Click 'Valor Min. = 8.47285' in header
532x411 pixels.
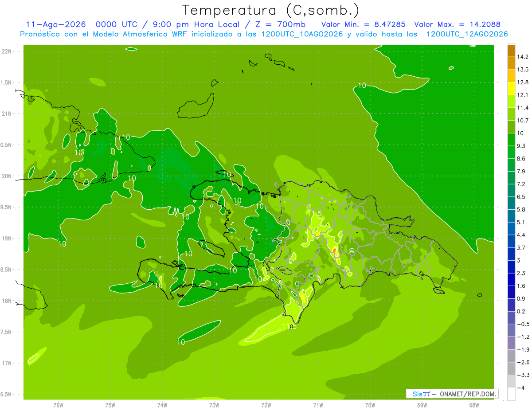tap(363, 25)
